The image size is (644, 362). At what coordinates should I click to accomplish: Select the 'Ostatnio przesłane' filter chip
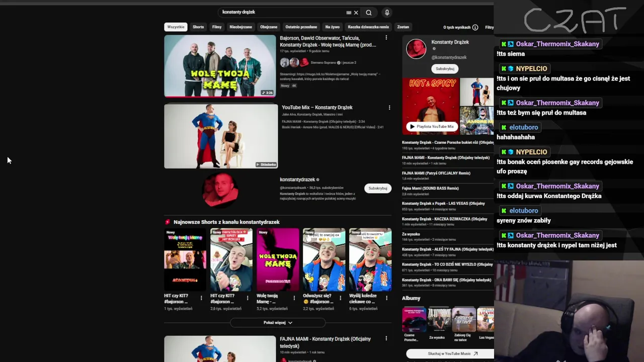[x=301, y=27]
